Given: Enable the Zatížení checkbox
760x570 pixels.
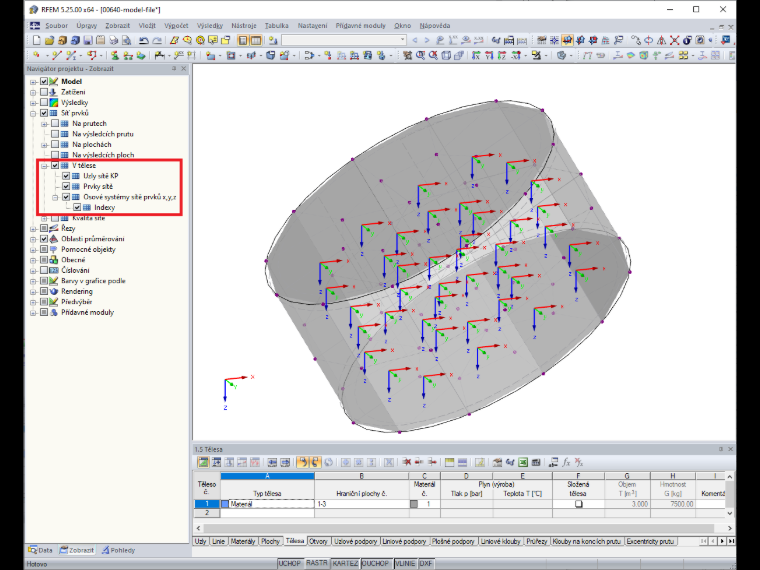Looking at the screenshot, I should pos(44,92).
